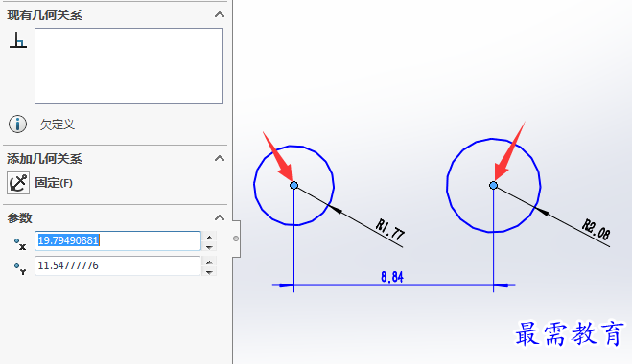
Task: Click the X coordinate input field
Action: coord(118,240)
